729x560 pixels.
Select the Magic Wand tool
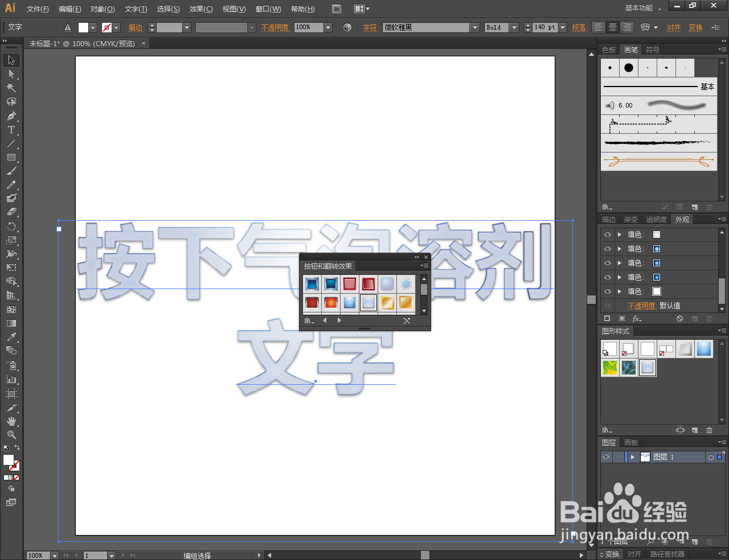pos(11,88)
